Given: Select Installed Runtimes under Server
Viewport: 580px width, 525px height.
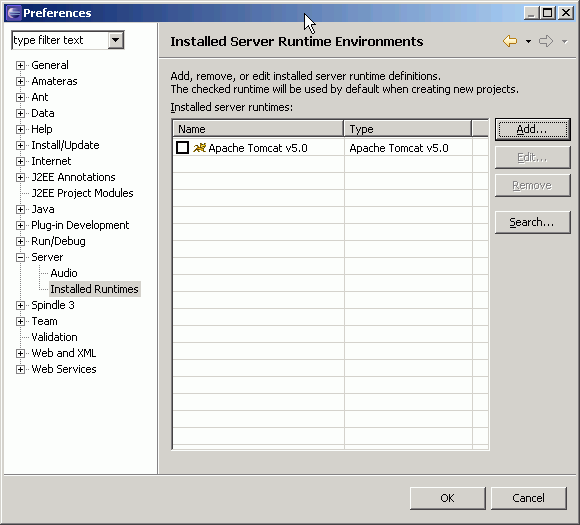Looking at the screenshot, I should point(94,289).
